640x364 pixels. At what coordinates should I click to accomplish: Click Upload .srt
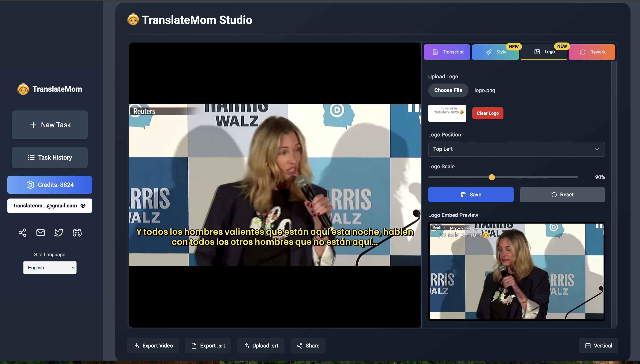261,346
